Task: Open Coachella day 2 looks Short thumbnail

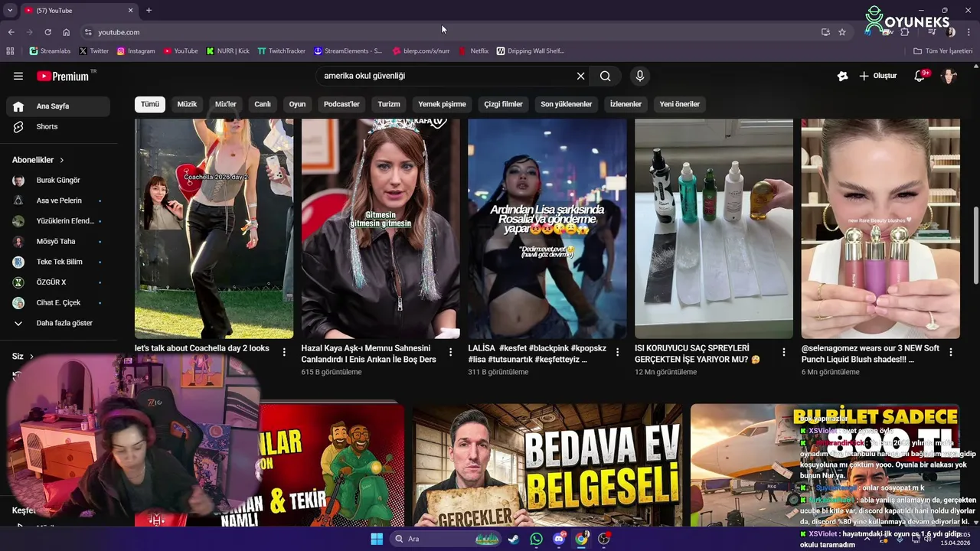Action: [214, 228]
